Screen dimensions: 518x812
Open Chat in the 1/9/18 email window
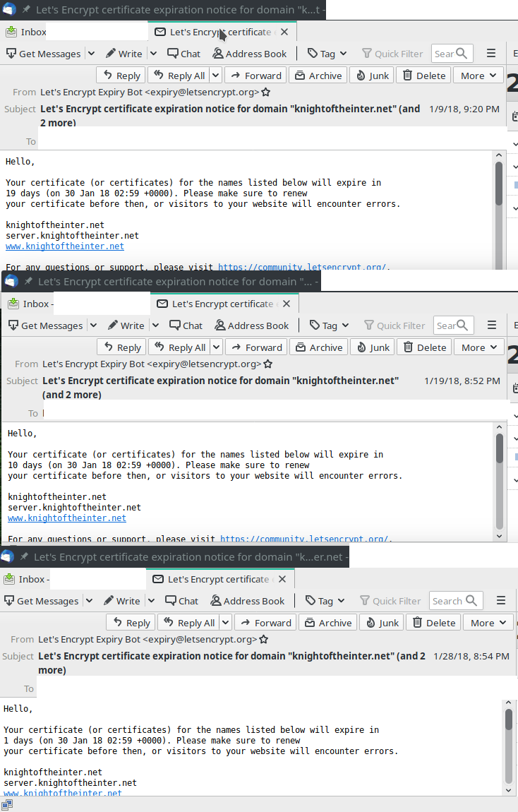(x=183, y=54)
